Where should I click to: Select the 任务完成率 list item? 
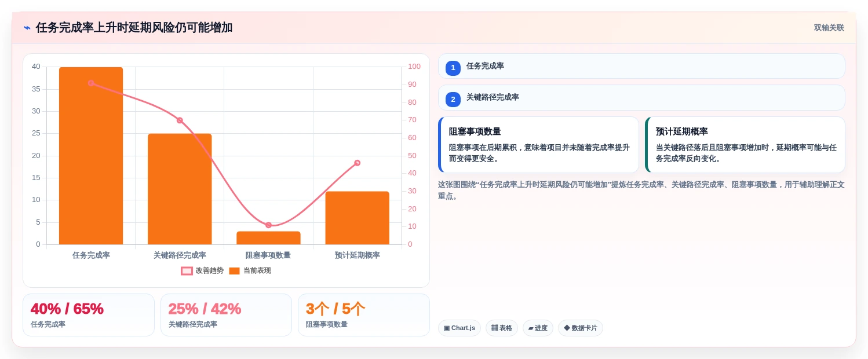[x=641, y=66]
